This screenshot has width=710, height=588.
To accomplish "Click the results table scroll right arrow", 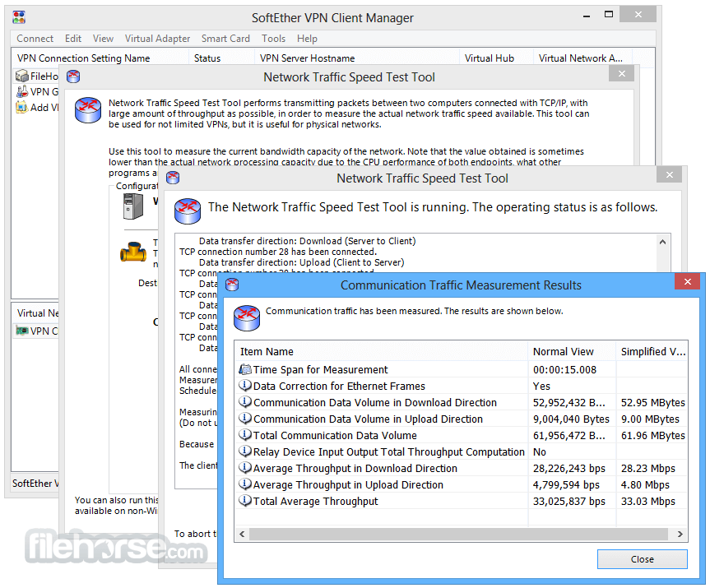I will 680,534.
